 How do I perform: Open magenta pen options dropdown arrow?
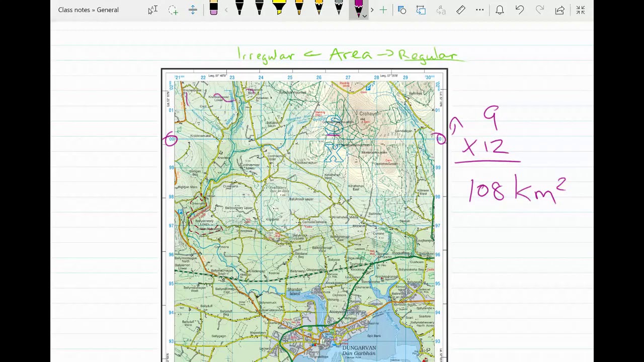tap(364, 16)
